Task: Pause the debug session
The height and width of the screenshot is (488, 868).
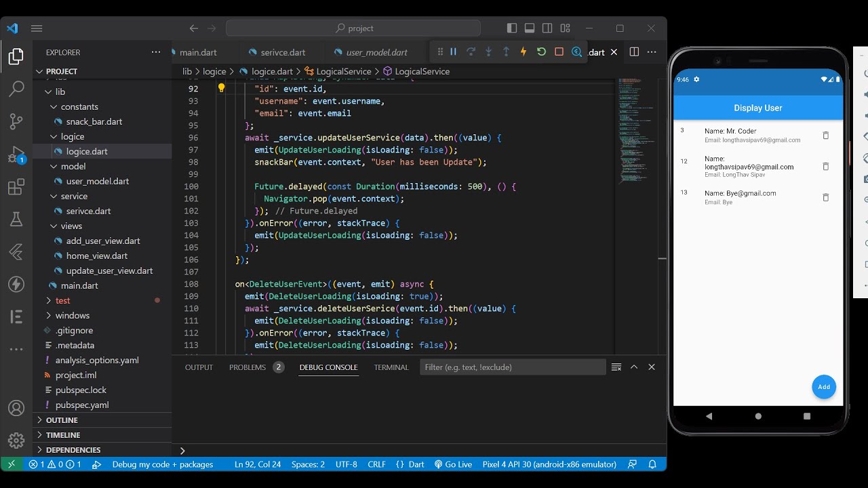Action: click(x=453, y=52)
